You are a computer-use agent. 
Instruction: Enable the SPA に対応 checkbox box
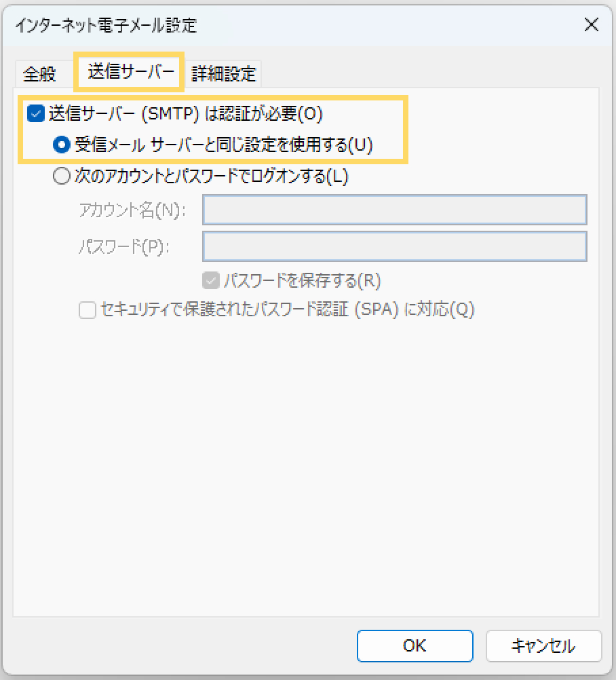tap(88, 310)
